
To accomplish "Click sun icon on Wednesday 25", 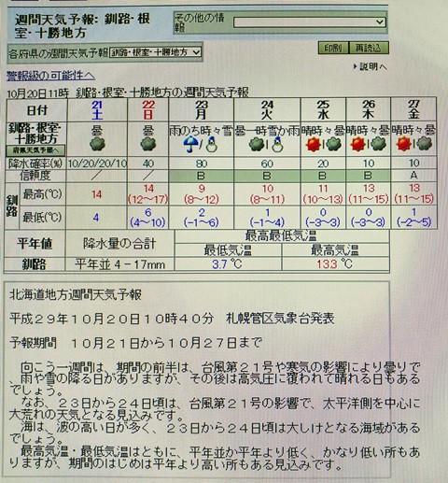I will click(x=314, y=145).
